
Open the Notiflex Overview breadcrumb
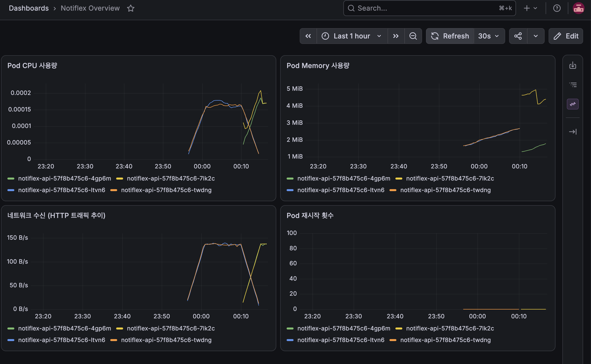pyautogui.click(x=90, y=8)
